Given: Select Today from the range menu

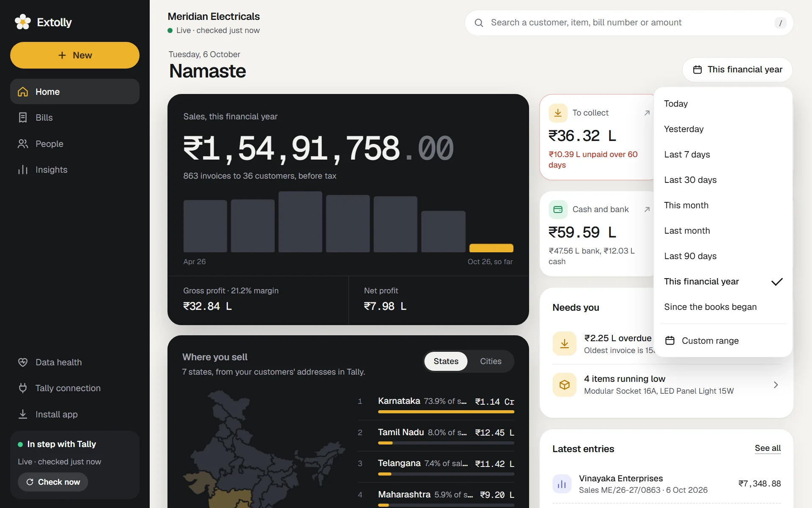Looking at the screenshot, I should pyautogui.click(x=723, y=104).
